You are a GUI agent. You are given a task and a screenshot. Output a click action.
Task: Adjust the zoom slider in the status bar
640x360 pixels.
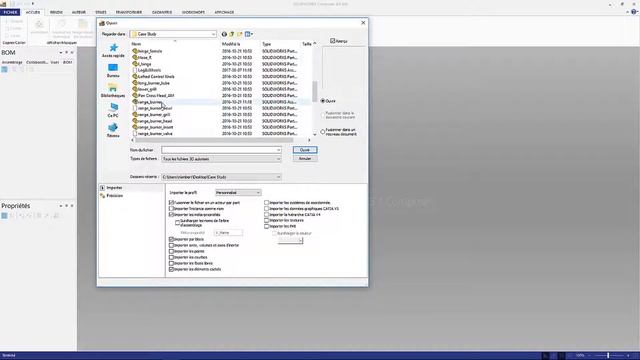(x=608, y=356)
